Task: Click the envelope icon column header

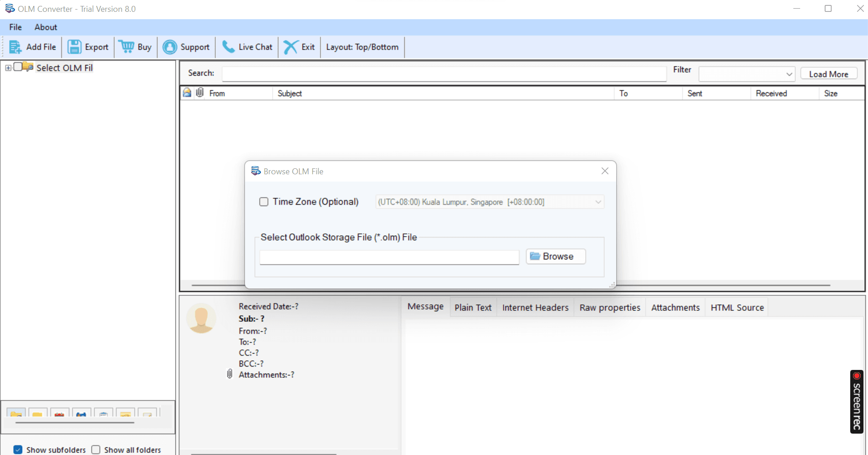Action: 187,93
